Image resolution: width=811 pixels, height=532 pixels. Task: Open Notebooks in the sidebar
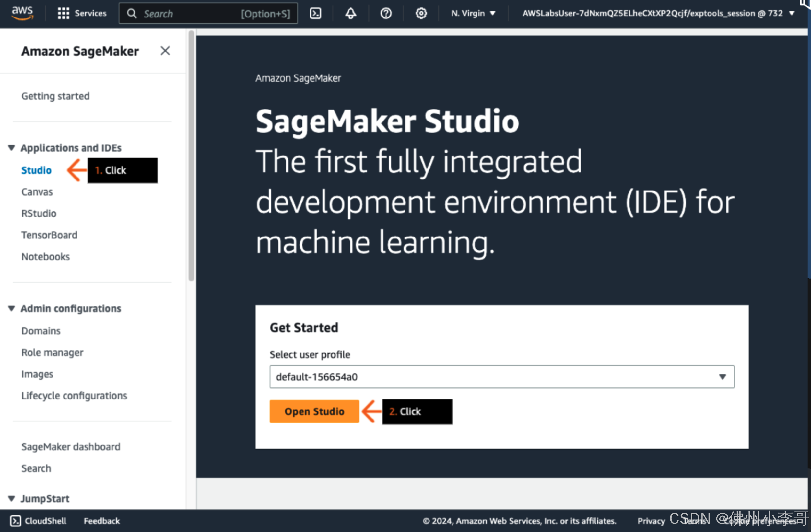pyautogui.click(x=45, y=257)
